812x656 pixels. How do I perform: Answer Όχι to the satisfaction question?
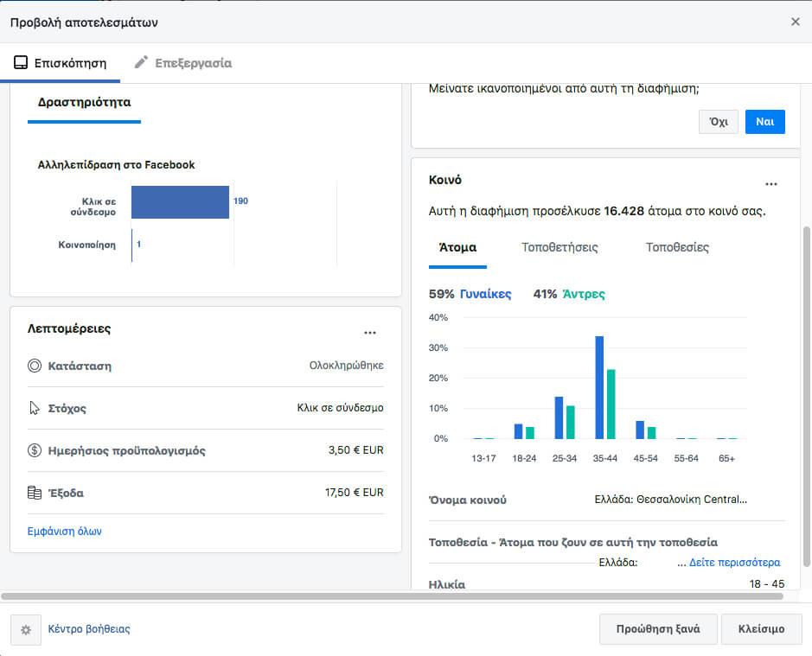[719, 122]
